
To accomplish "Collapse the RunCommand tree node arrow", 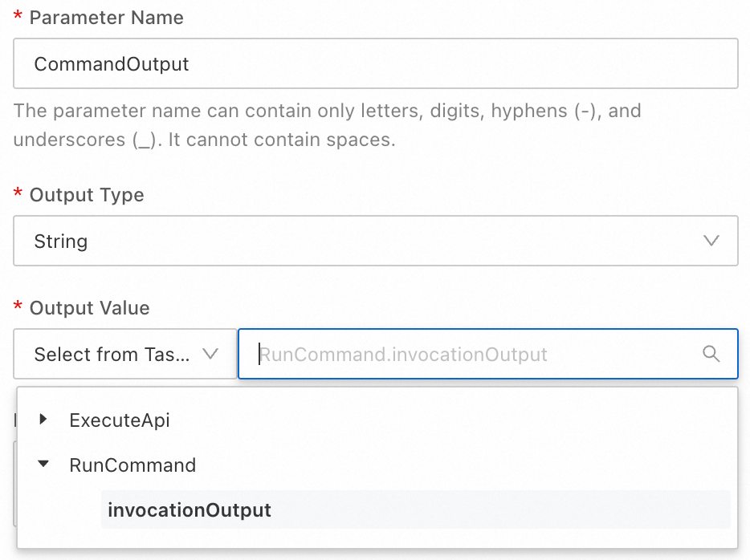I will click(x=43, y=465).
